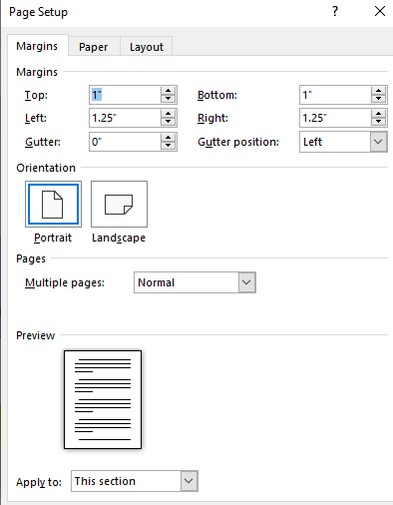Decrease the Bottom margin with down arrow

[x=378, y=99]
